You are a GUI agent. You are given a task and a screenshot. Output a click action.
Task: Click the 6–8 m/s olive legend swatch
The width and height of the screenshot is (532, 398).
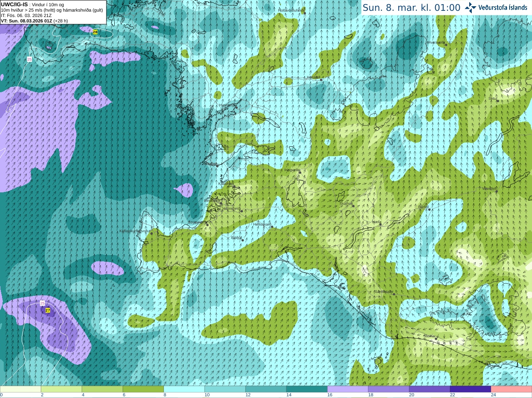(x=143, y=389)
